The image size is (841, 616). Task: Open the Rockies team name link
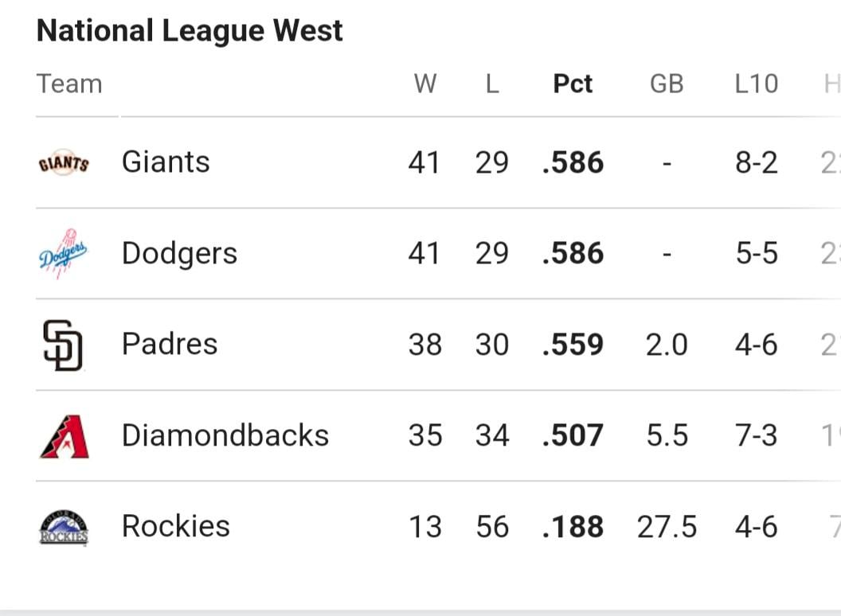[x=176, y=527]
